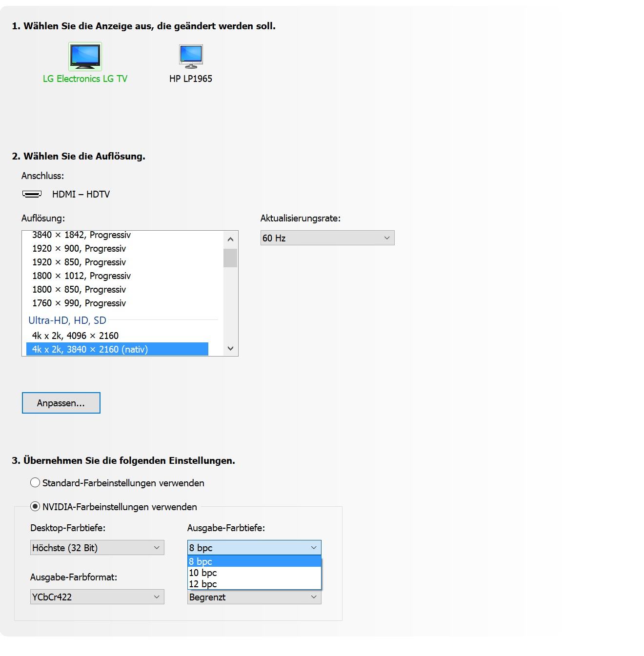This screenshot has width=644, height=656.
Task: Click the HP LP1965 label
Action: tap(191, 79)
